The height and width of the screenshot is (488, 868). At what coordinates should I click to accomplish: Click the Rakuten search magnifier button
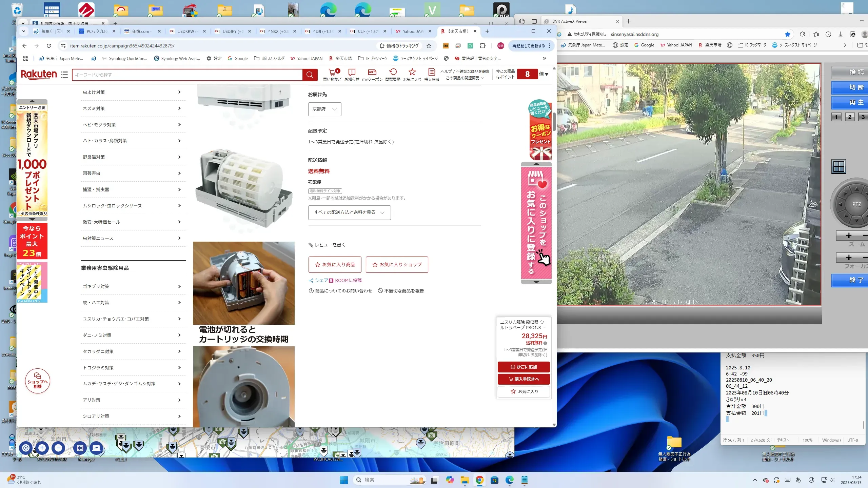pos(310,75)
